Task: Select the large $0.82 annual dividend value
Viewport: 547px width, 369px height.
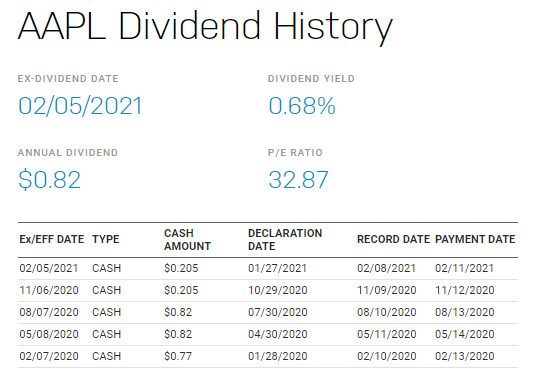Action: [x=50, y=179]
